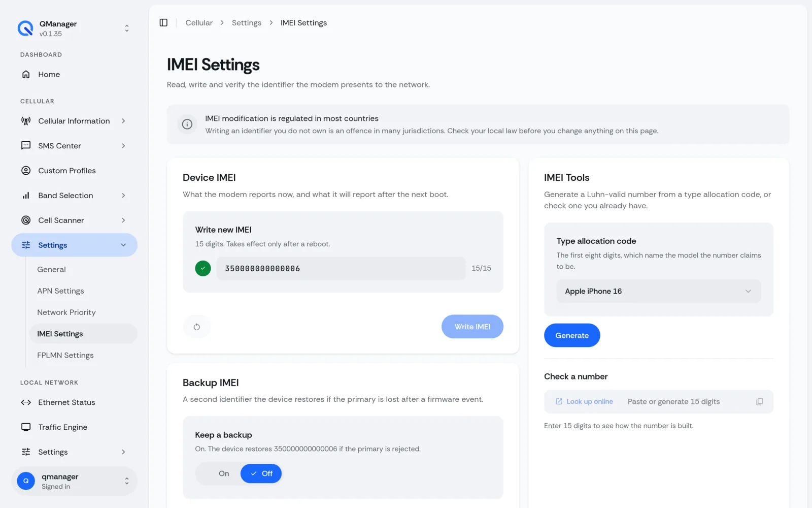Open the Apple iPhone 16 allocation code dropdown
The width and height of the screenshot is (812, 508).
point(659,291)
